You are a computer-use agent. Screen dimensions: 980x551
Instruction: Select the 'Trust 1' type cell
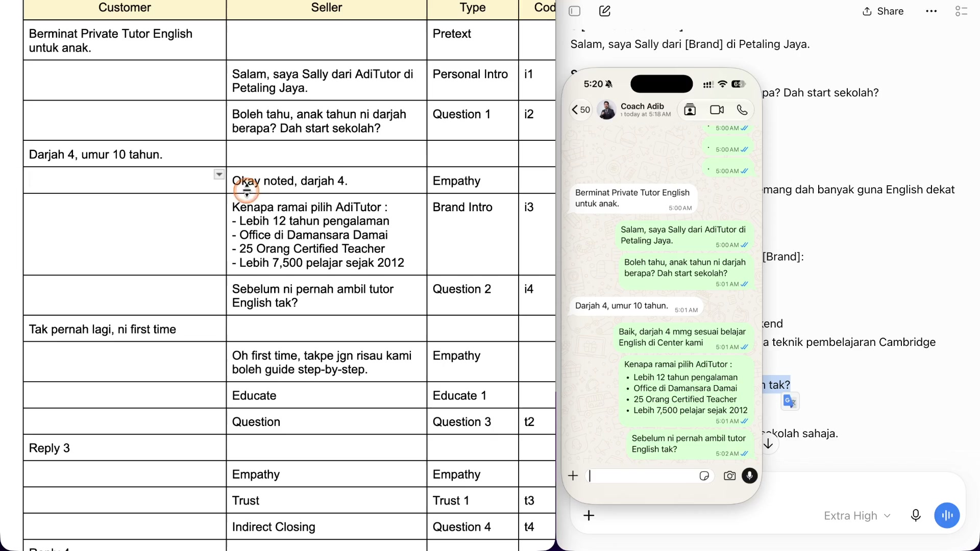[x=473, y=500]
